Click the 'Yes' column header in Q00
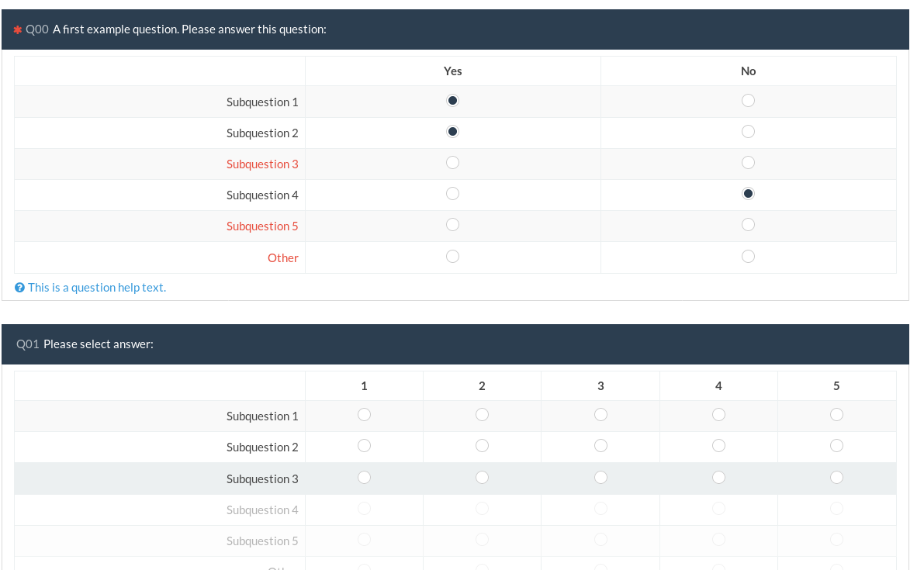Viewport: 924px width, 570px height. pyautogui.click(x=453, y=71)
